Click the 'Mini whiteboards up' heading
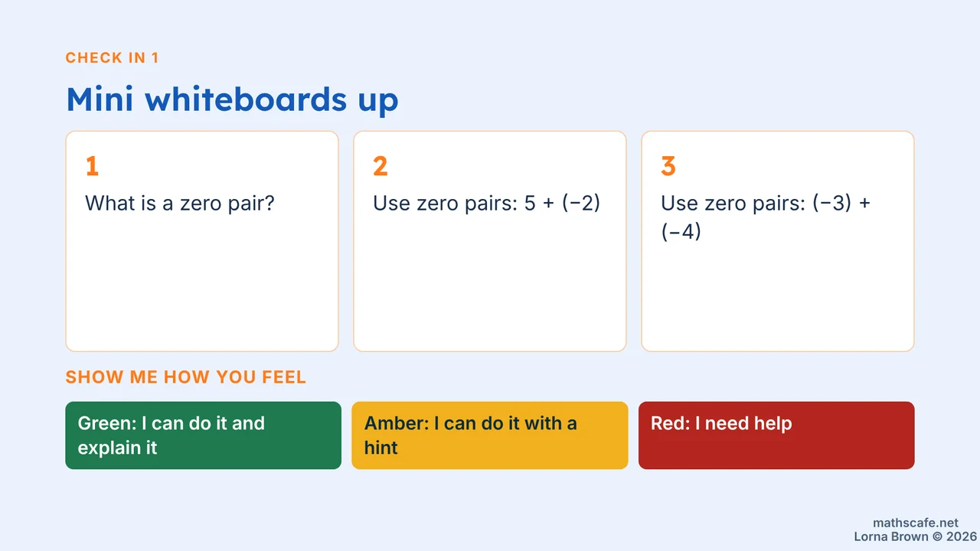 click(x=232, y=99)
